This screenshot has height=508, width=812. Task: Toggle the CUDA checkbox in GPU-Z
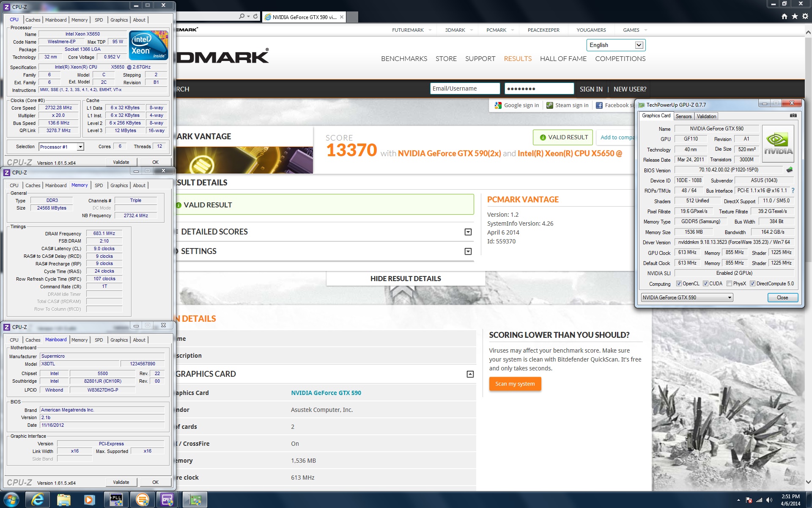point(705,284)
